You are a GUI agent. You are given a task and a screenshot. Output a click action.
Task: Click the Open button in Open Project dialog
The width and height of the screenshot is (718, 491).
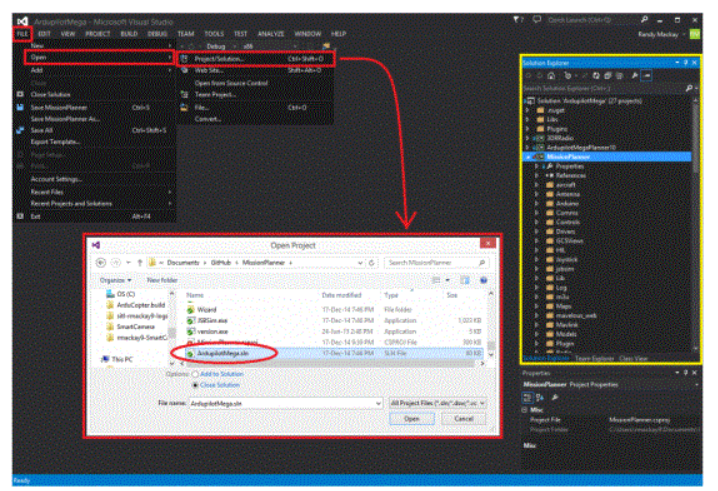pos(412,419)
